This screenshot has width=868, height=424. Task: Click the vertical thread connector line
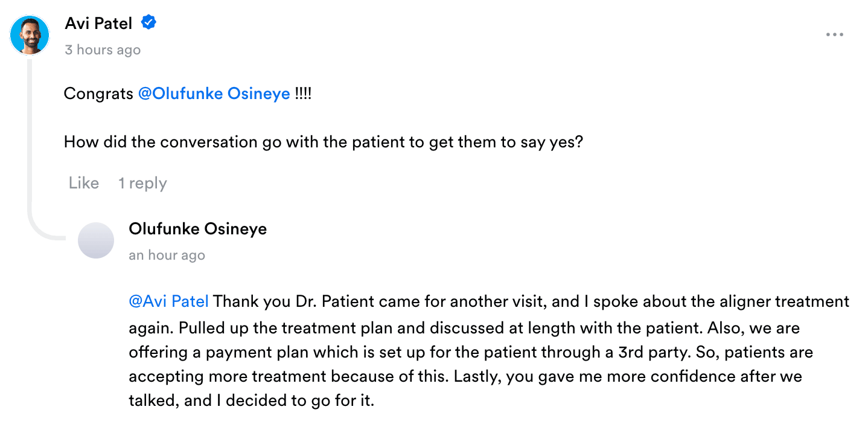30,139
